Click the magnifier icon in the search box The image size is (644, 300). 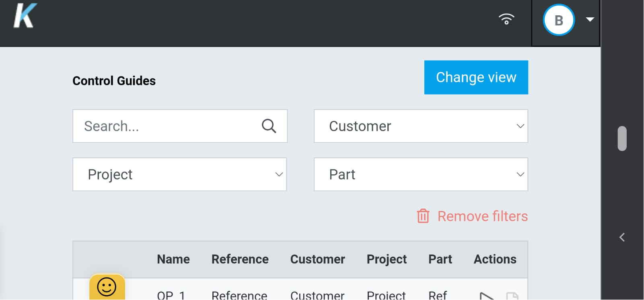click(x=269, y=126)
